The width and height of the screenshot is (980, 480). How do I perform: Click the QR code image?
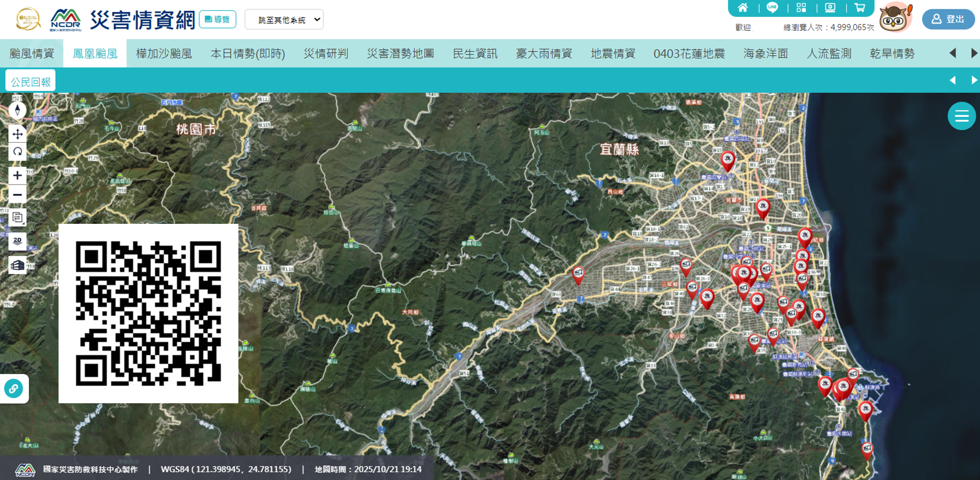click(148, 314)
